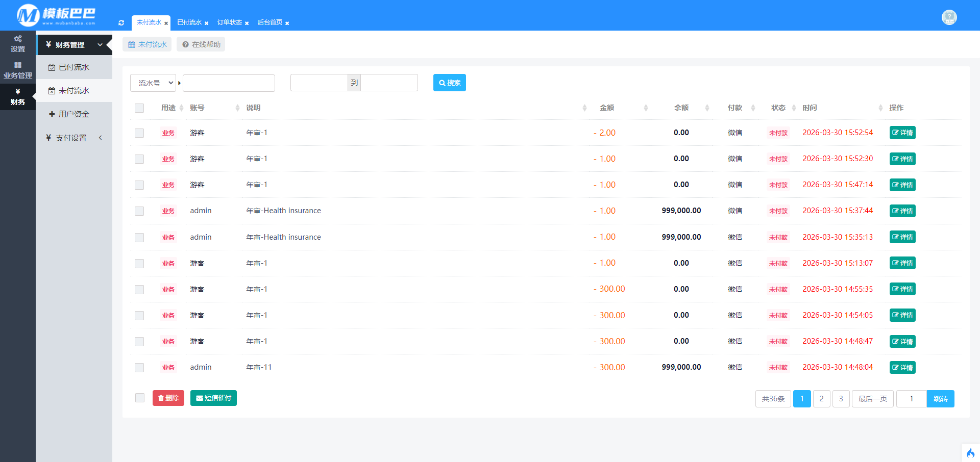The width and height of the screenshot is (980, 462).
Task: Go to page 2 in pagination
Action: click(x=821, y=399)
